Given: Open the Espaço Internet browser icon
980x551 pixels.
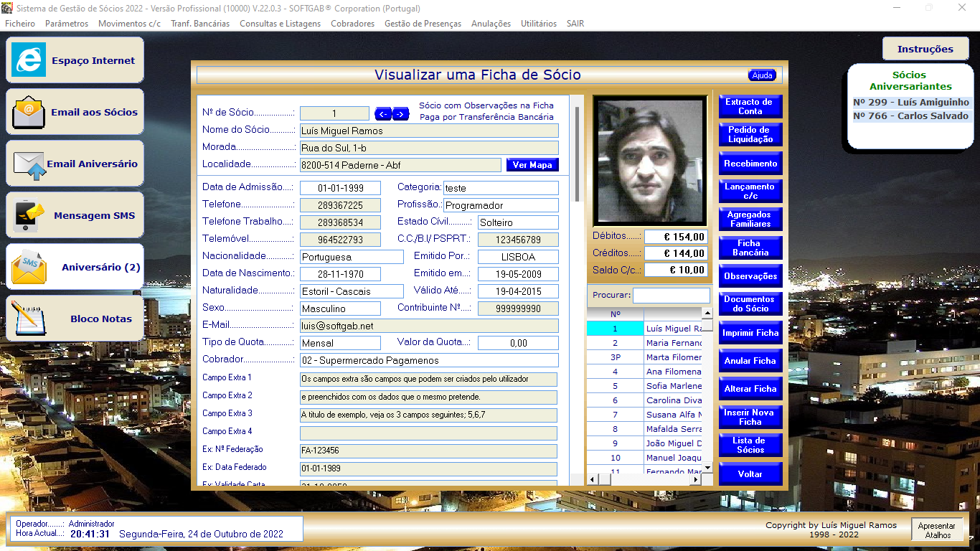Looking at the screenshot, I should pos(29,60).
